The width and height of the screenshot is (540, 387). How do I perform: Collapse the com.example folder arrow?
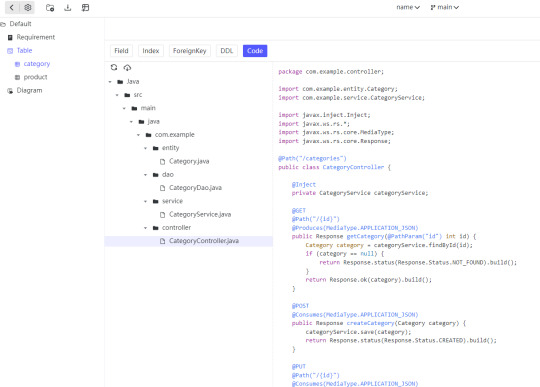click(x=138, y=135)
